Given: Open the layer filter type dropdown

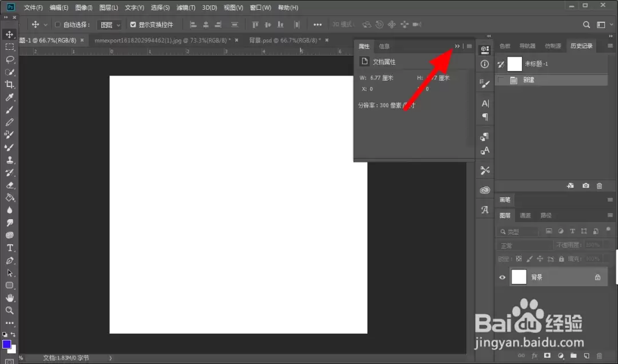Looking at the screenshot, I should (x=518, y=231).
